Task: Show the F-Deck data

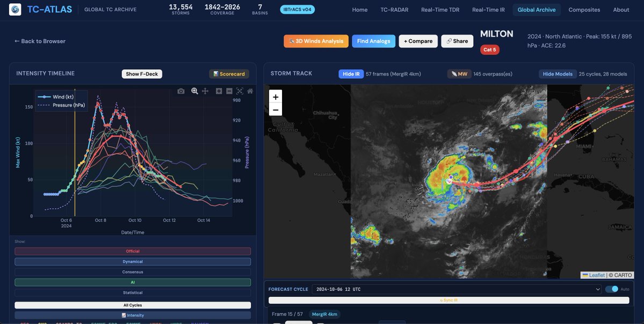Action: (142, 74)
